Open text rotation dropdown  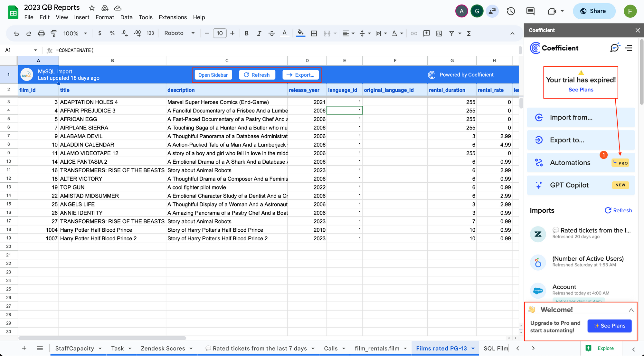coord(397,33)
